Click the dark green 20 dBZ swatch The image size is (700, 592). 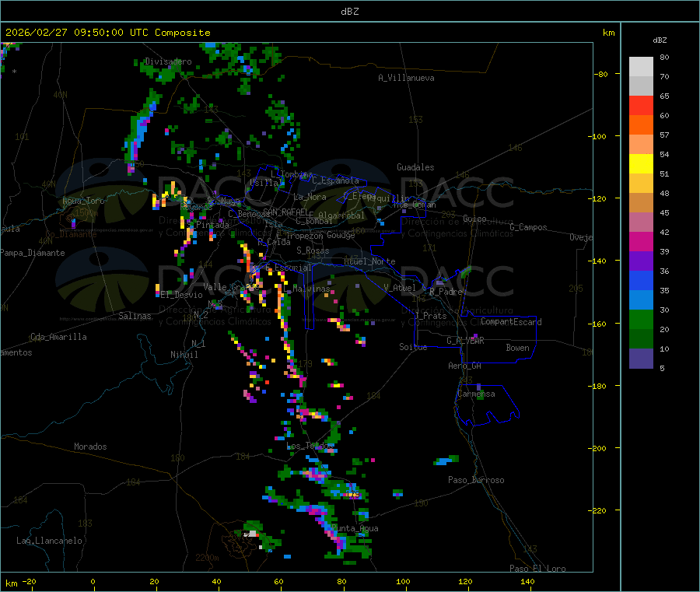click(x=641, y=339)
